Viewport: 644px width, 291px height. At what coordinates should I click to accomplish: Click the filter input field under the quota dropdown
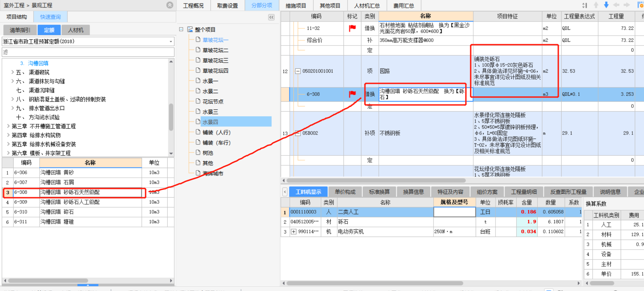[x=88, y=52]
